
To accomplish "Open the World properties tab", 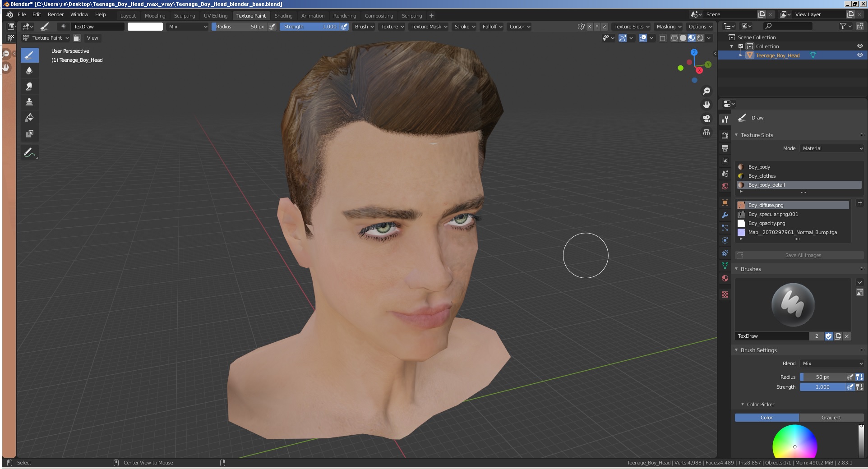I will (725, 186).
